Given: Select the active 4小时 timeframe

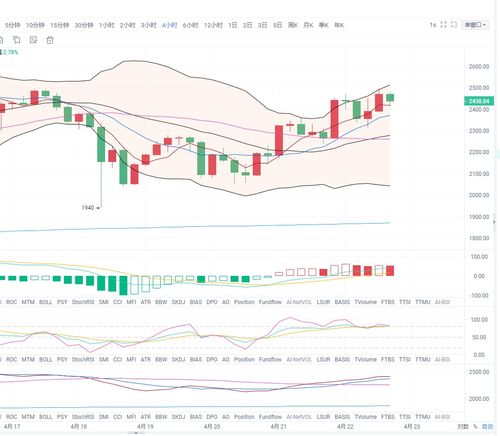Looking at the screenshot, I should tap(170, 25).
